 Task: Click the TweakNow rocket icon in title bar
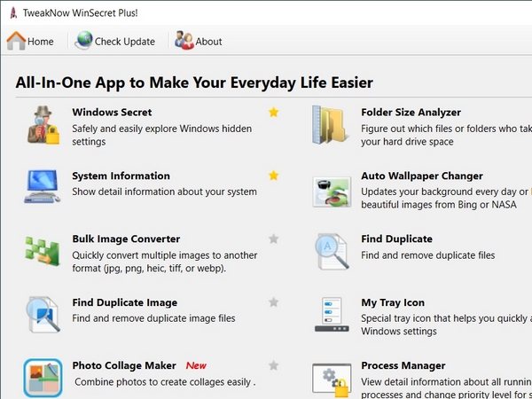coord(13,13)
